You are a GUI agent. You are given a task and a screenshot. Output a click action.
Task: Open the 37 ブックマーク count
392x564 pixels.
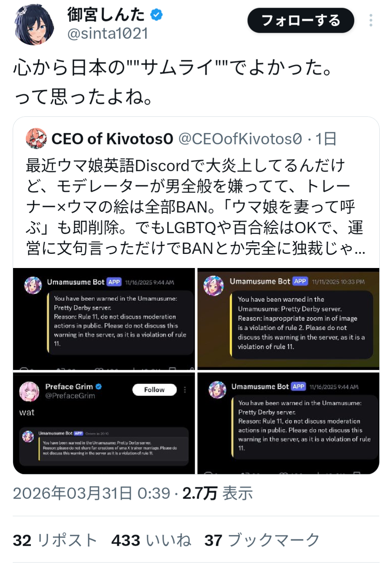point(262,540)
